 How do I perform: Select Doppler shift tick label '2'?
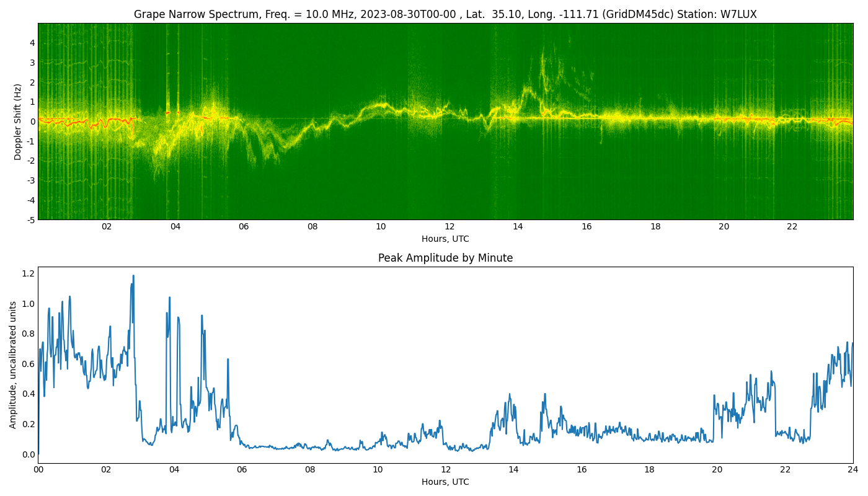pyautogui.click(x=32, y=82)
